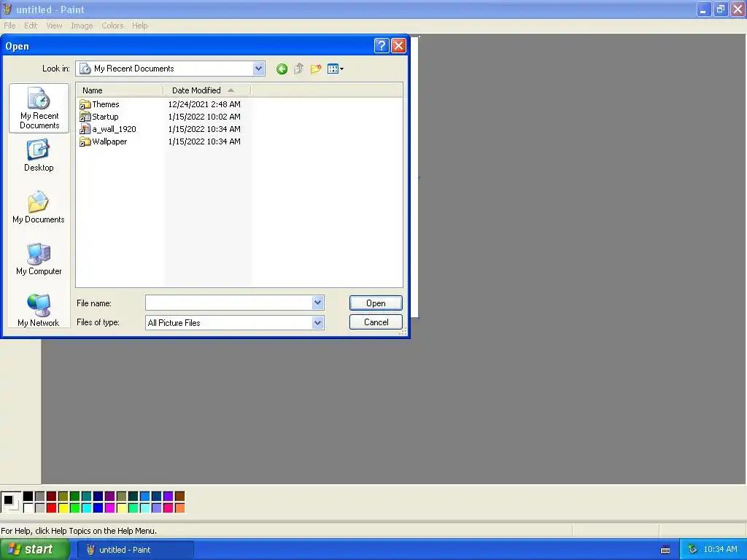Select the Wallpaper folder shortcut

click(x=104, y=141)
